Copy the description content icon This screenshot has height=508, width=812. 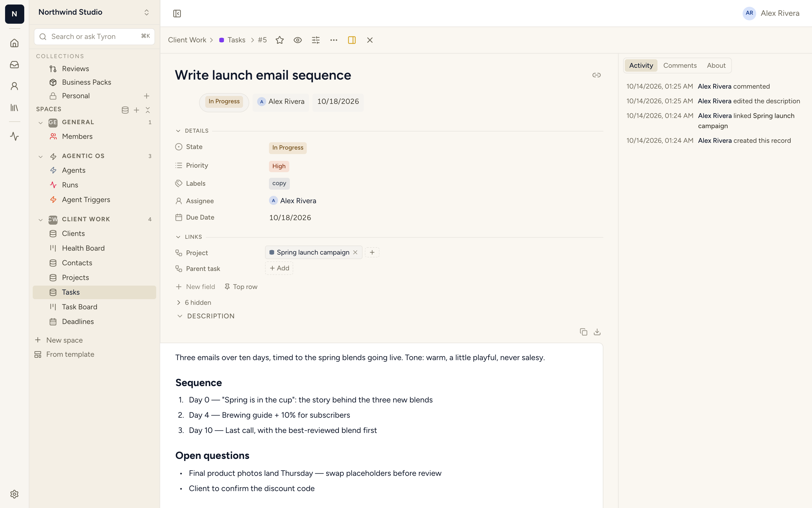584,332
